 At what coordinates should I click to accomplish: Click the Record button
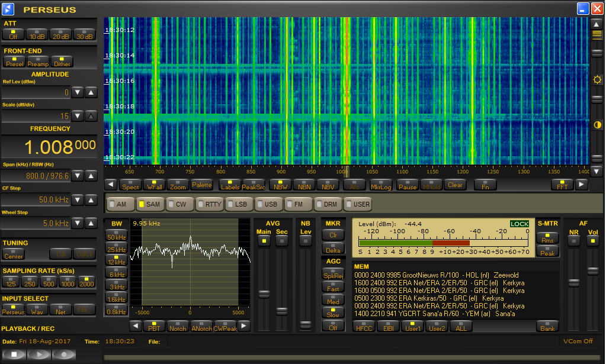(x=64, y=354)
